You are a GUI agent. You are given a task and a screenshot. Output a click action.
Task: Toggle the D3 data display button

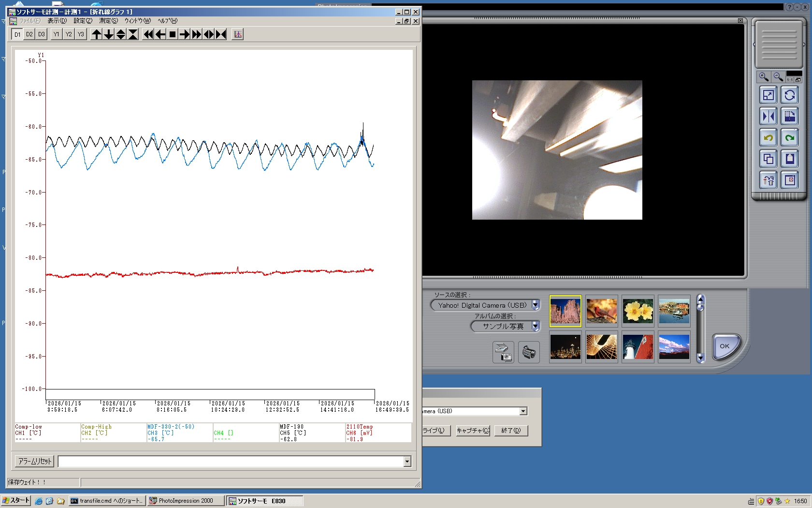click(42, 34)
